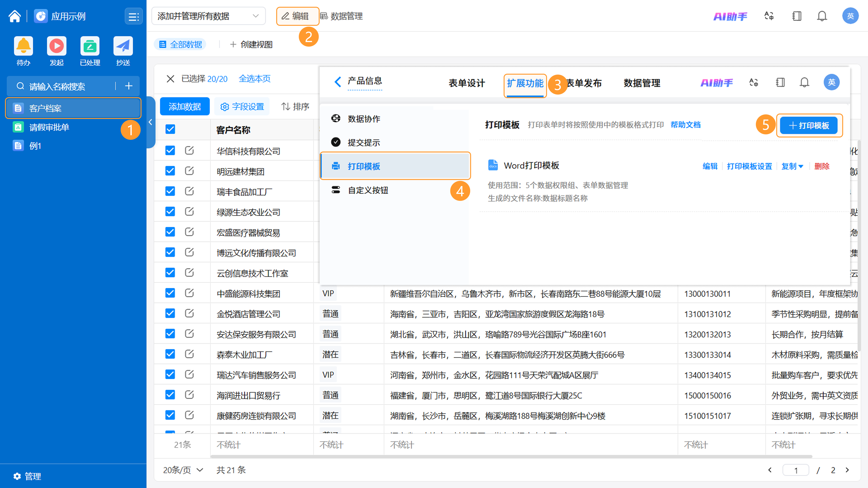Click the vertical table scrollbar
This screenshot has width=868, height=488.
(859, 245)
